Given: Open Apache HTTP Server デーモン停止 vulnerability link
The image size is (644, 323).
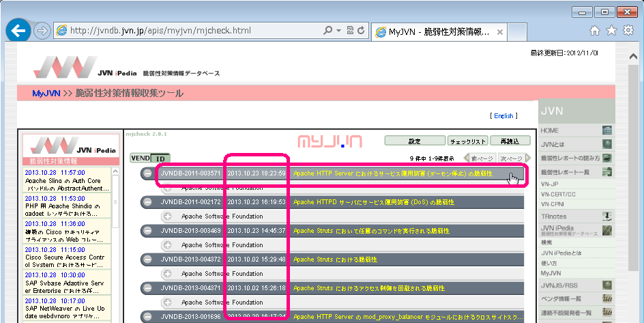Looking at the screenshot, I should pyautogui.click(x=393, y=173).
